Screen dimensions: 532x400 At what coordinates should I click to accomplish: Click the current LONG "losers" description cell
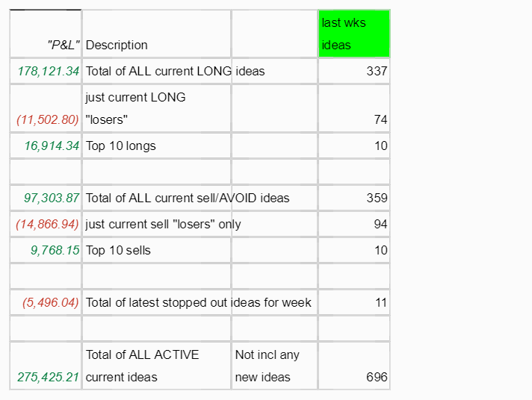click(156, 108)
